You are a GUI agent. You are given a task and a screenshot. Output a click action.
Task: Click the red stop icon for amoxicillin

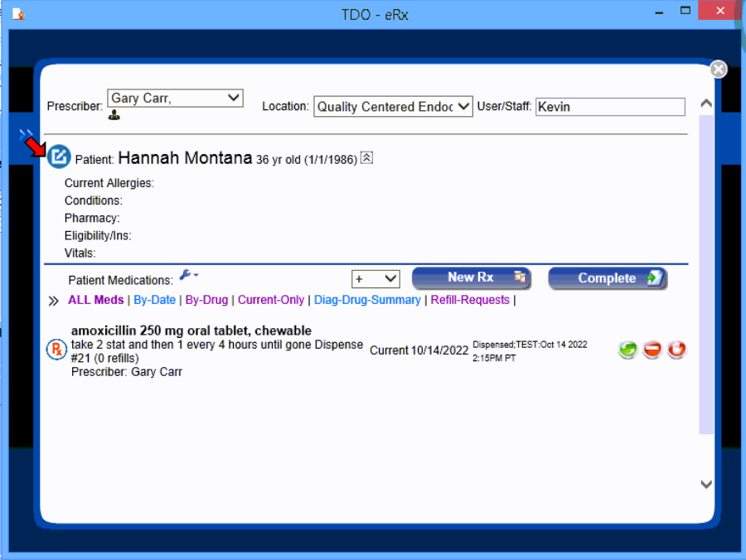(x=652, y=350)
